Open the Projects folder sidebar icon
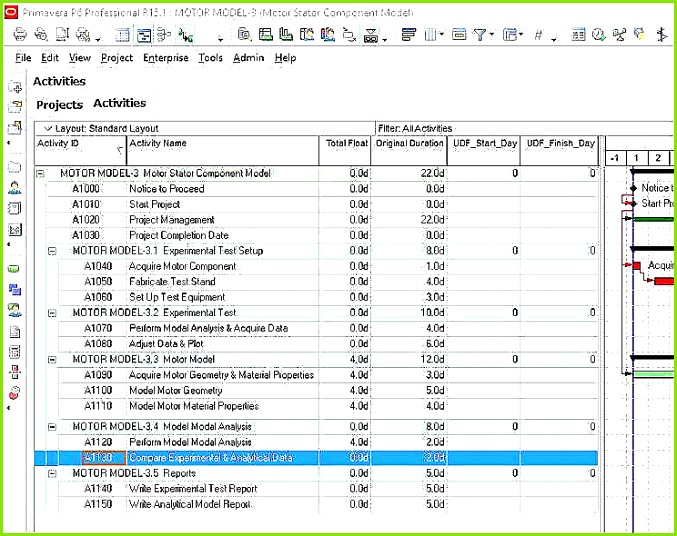 [x=14, y=167]
